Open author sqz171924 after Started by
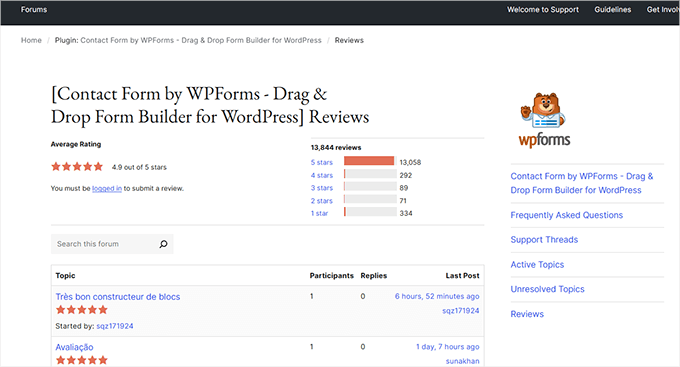 coord(114,326)
